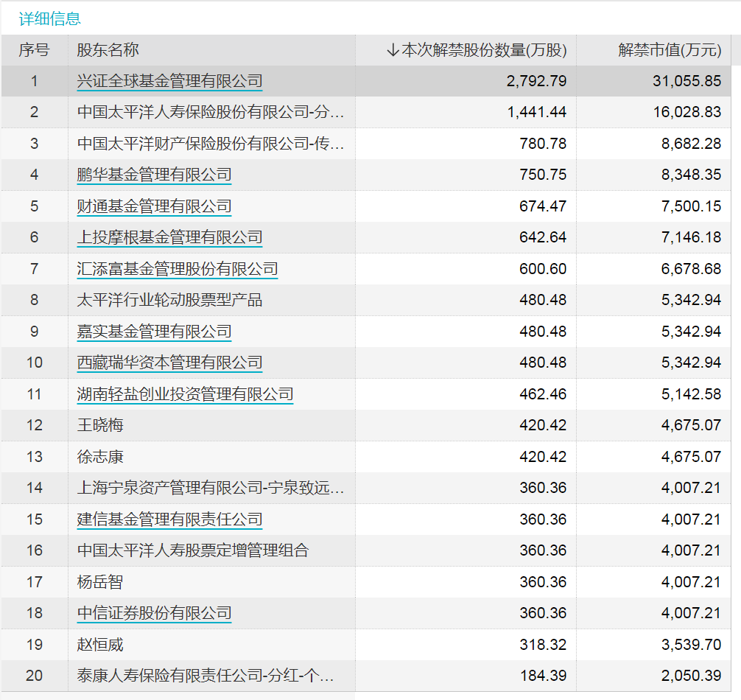This screenshot has height=700, width=741.
Task: Click 4,675.07 in 王晓梅 row
Action: 692,425
